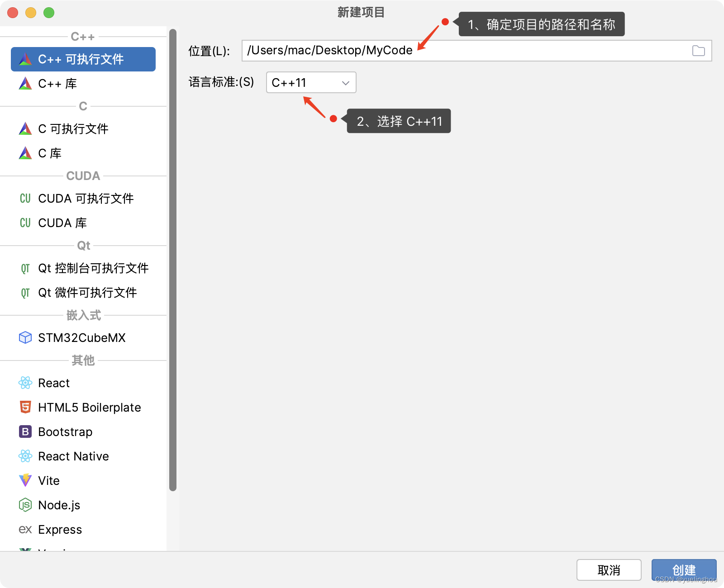The image size is (724, 588).
Task: Click the CUDA 库 CU icon
Action: coord(25,223)
